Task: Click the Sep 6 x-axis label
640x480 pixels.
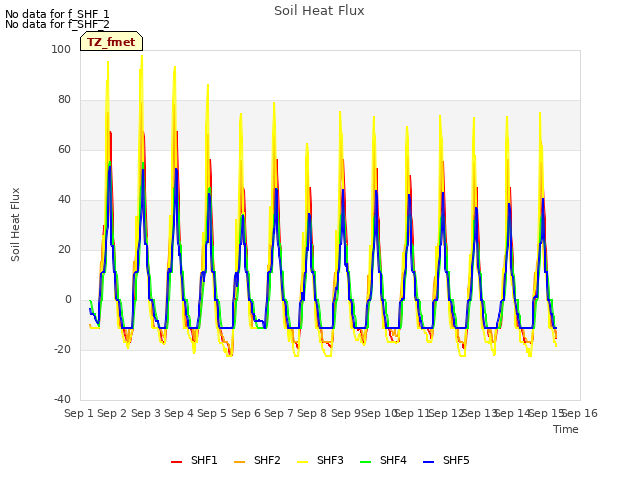Action: click(x=246, y=413)
